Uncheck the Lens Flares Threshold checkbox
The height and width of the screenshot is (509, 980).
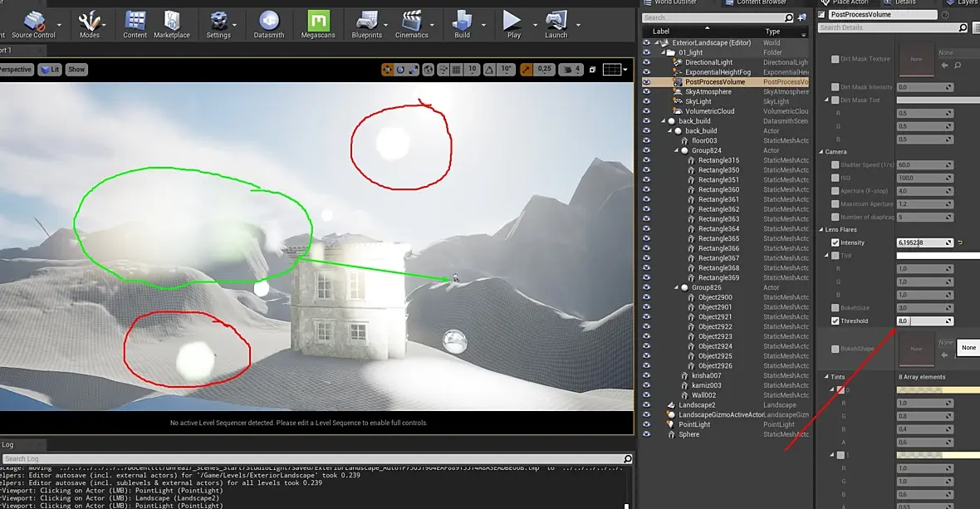coord(835,321)
